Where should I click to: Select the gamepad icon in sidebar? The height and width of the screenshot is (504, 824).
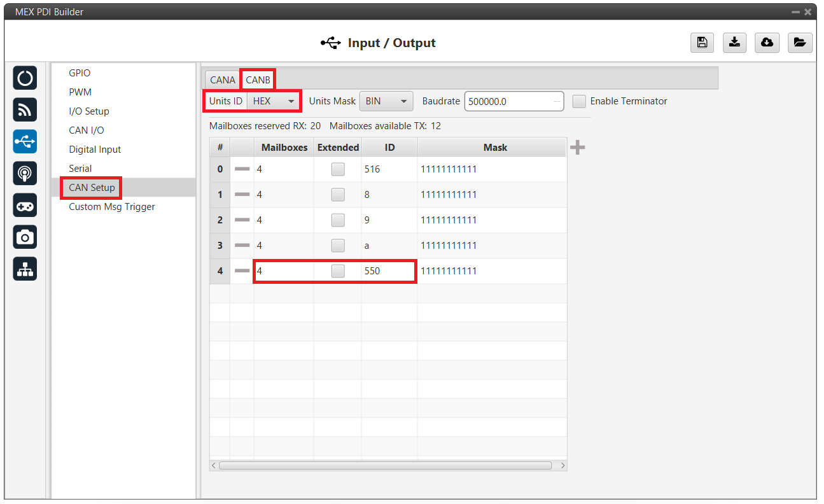[25, 206]
